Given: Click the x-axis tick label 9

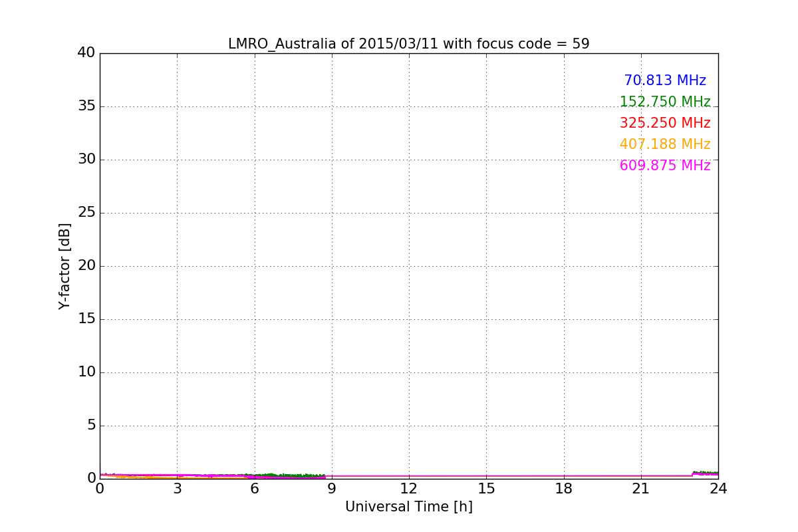Looking at the screenshot, I should 332,489.
